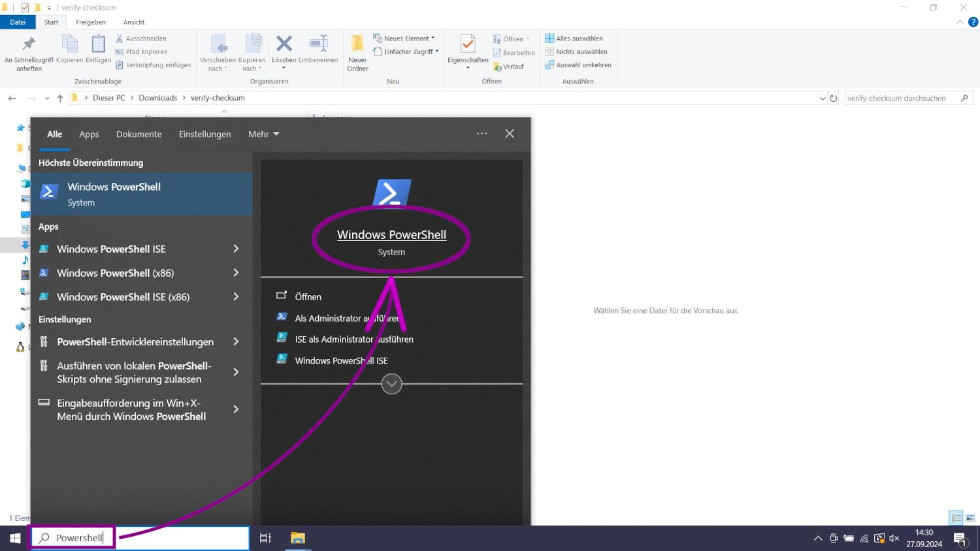Open the Neues Element dropdown
The image size is (980, 551).
(404, 39)
